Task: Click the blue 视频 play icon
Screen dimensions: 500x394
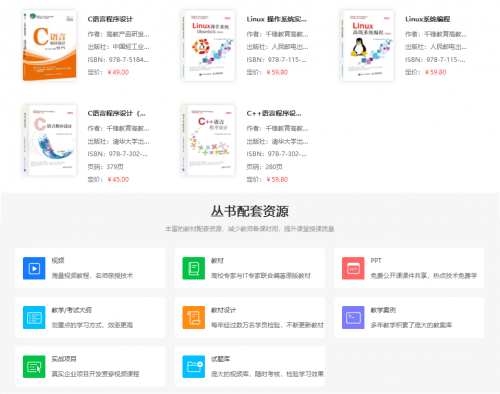Action: pyautogui.click(x=34, y=268)
